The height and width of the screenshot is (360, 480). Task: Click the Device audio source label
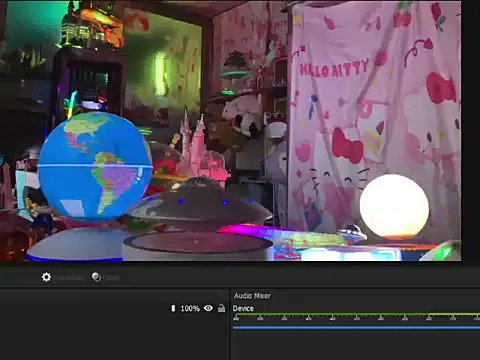click(243, 308)
